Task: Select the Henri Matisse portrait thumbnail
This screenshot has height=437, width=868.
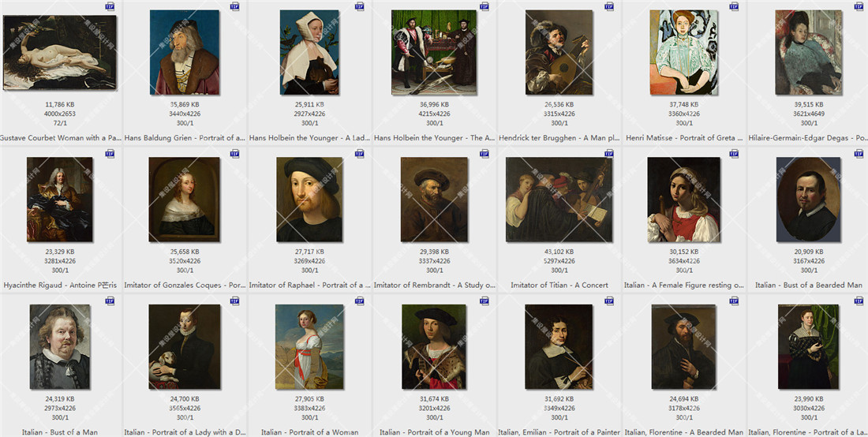Action: [x=683, y=52]
